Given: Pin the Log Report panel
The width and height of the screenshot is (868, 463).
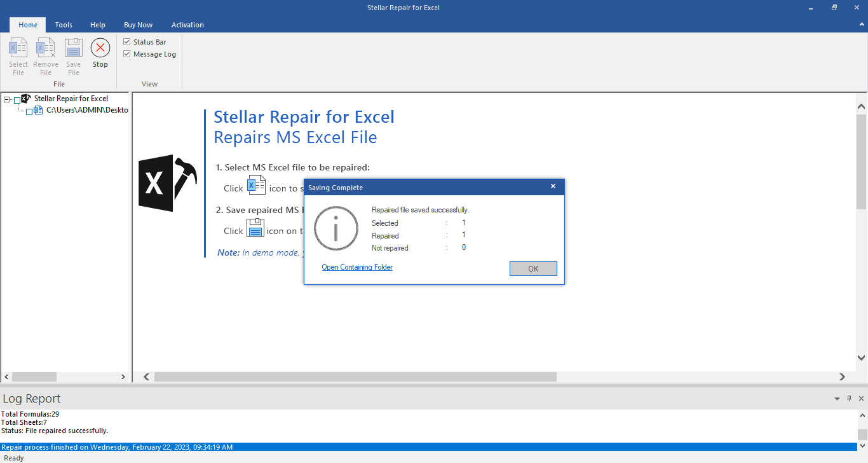Looking at the screenshot, I should click(x=849, y=399).
